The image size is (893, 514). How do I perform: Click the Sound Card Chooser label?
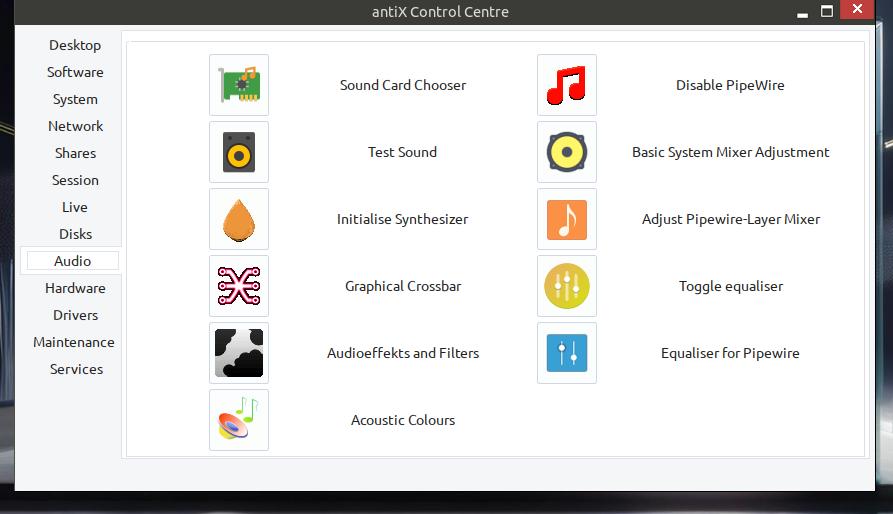(x=403, y=85)
